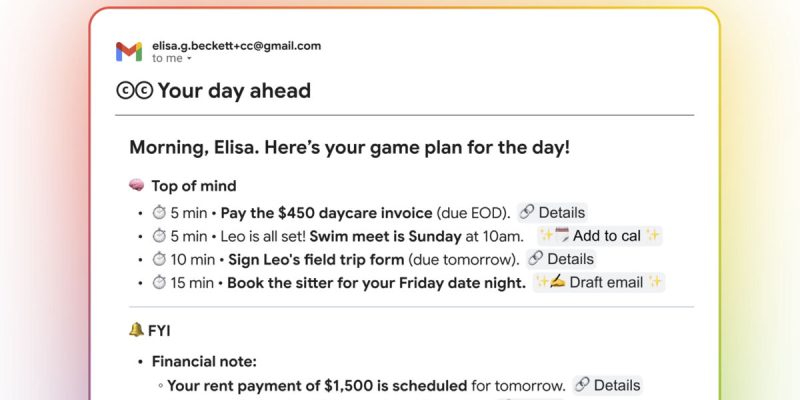Click the timer icon on field trip item
This screenshot has width=800, height=400.
click(x=158, y=259)
